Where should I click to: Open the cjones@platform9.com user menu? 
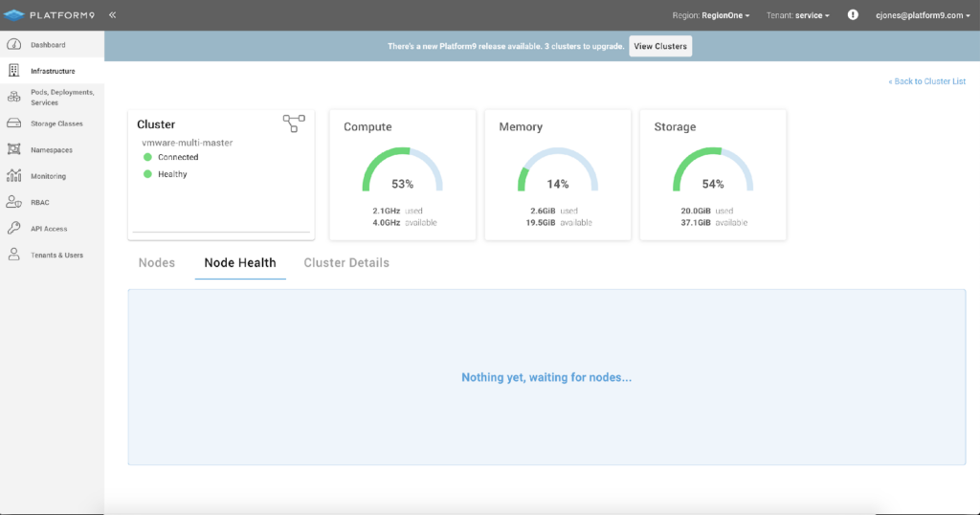pos(923,15)
